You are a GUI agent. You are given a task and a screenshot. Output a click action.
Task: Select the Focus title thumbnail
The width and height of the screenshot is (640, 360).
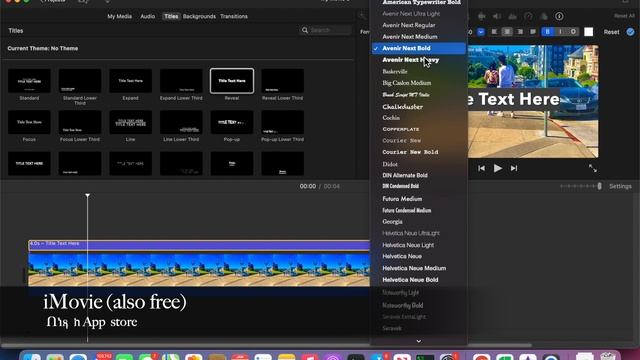click(x=29, y=122)
